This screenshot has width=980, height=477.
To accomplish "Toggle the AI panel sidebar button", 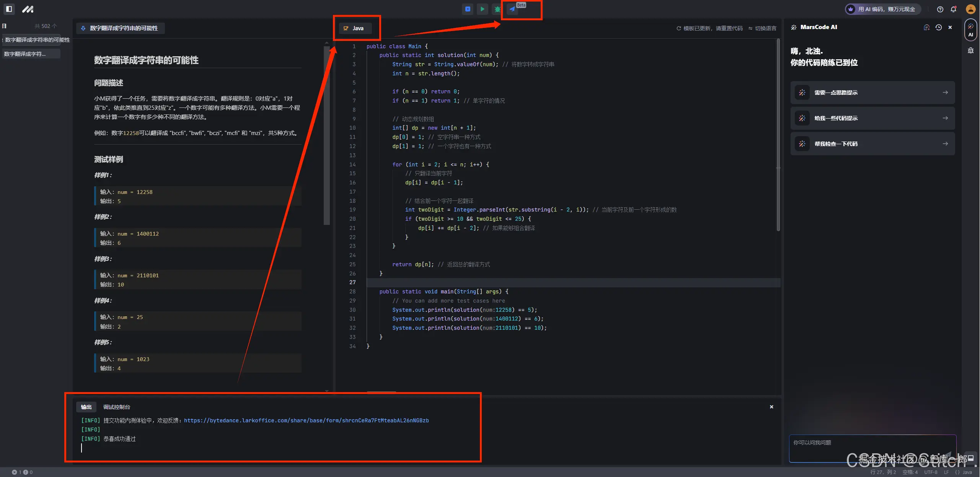I will 970,30.
